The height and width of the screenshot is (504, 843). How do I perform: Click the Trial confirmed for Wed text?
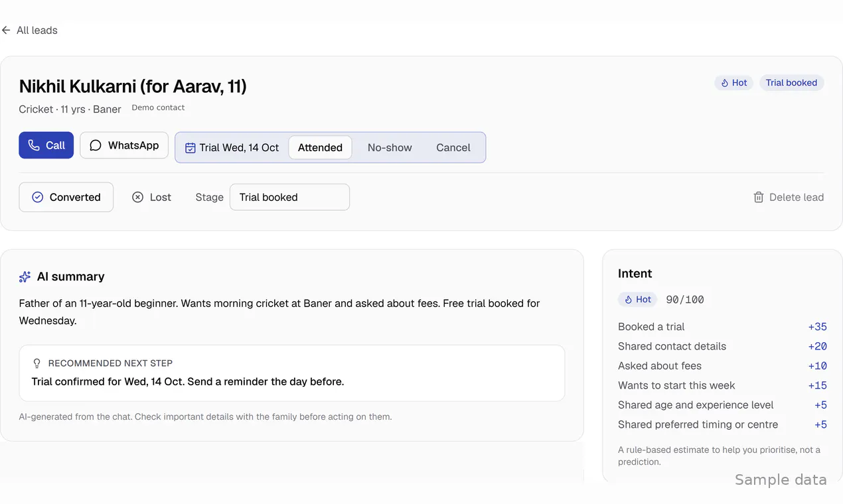coord(188,381)
